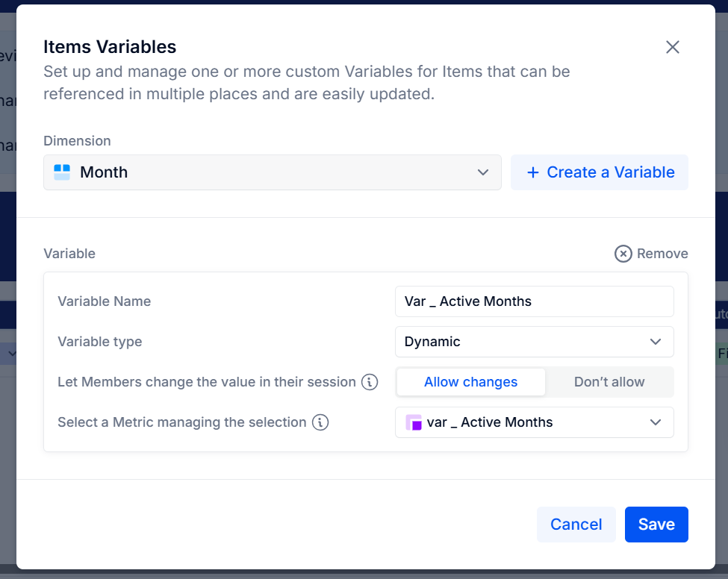Click info icon beside Select a Metric
This screenshot has height=579, width=728.
[x=320, y=422]
